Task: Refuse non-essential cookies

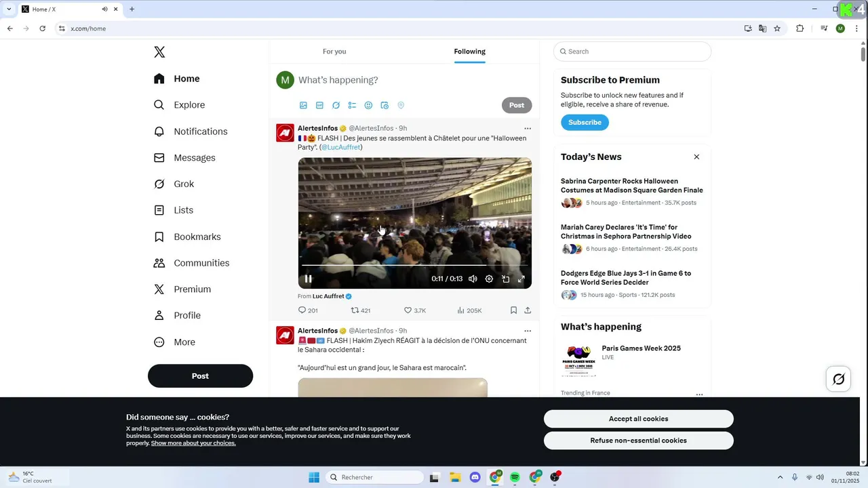Action: coord(638,441)
